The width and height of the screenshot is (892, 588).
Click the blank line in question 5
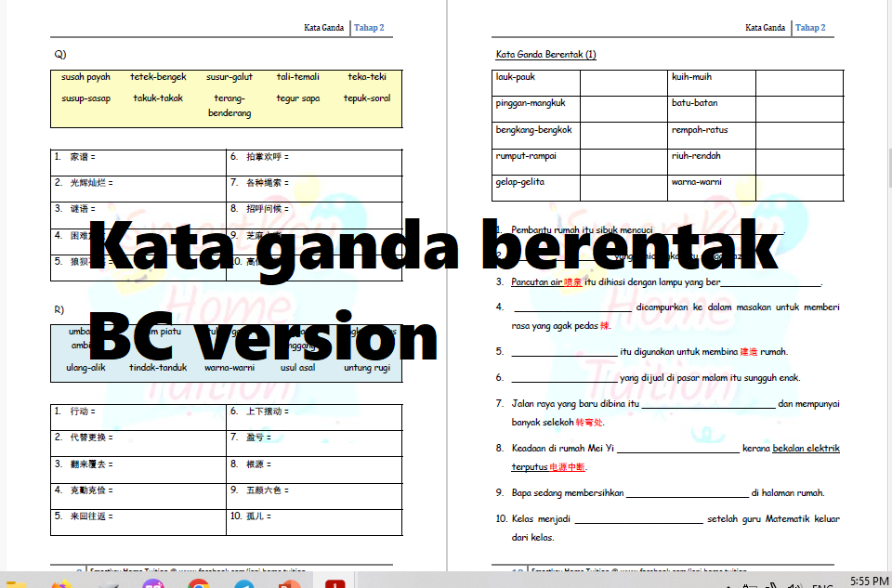tap(565, 352)
